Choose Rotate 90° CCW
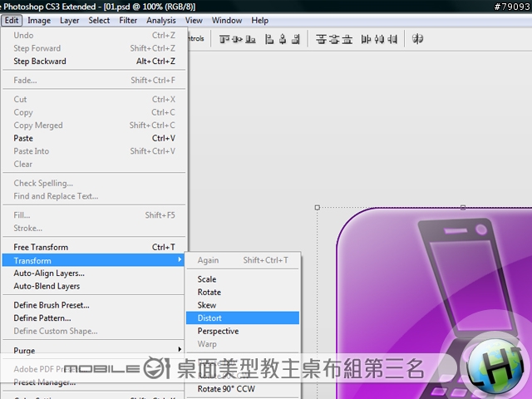This screenshot has width=532, height=399. point(243,389)
